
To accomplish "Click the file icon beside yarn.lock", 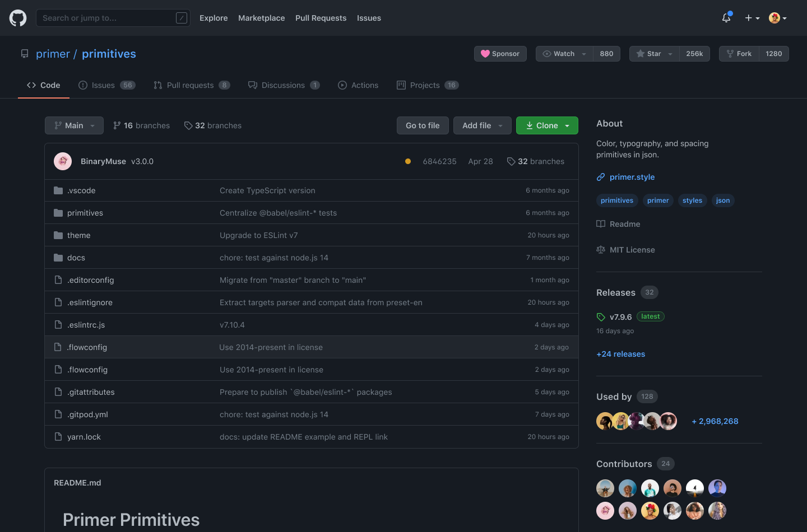I will [x=58, y=437].
